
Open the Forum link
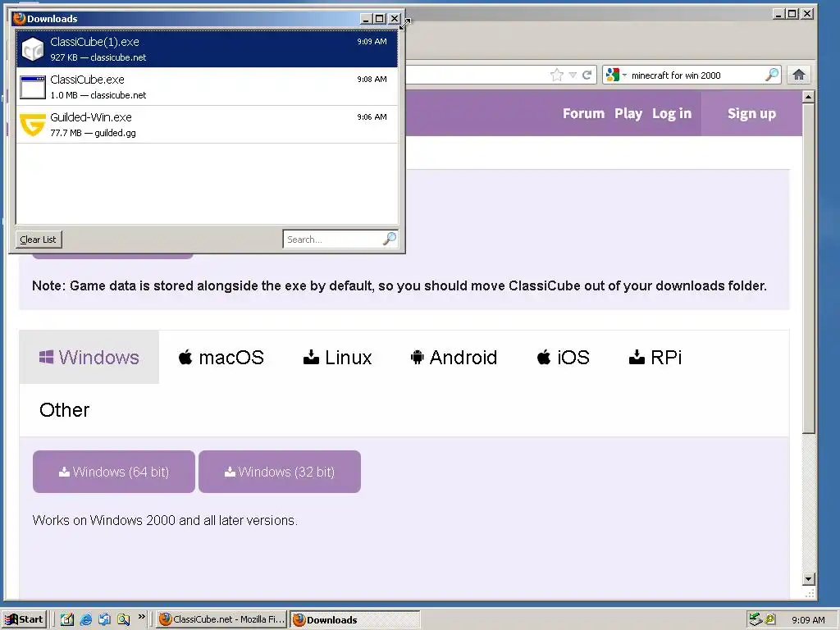pos(583,113)
